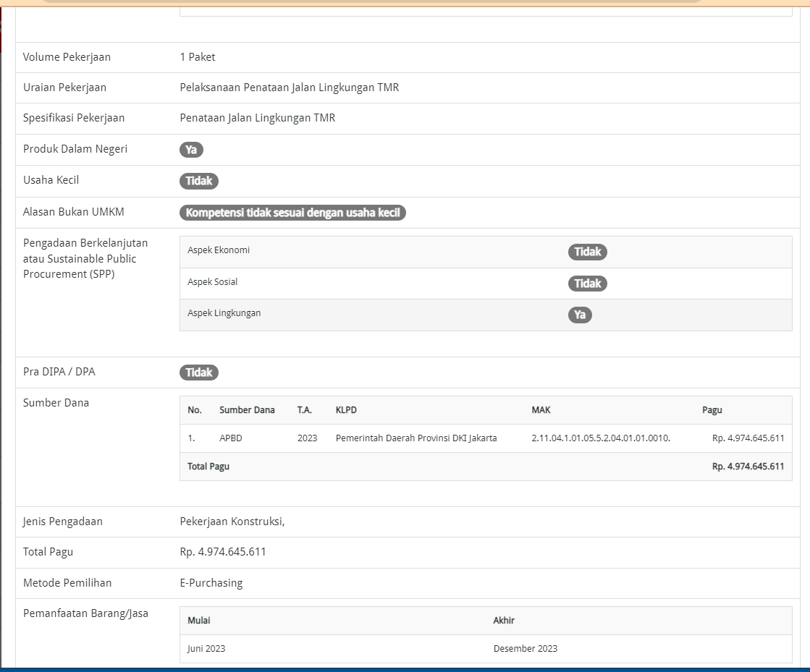
Task: Select the "E-Purchasing" value
Action: (211, 583)
